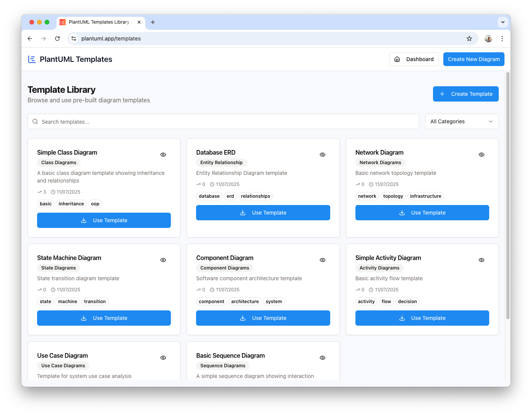532x415 pixels.
Task: Click the Dashboard button
Action: [x=414, y=59]
